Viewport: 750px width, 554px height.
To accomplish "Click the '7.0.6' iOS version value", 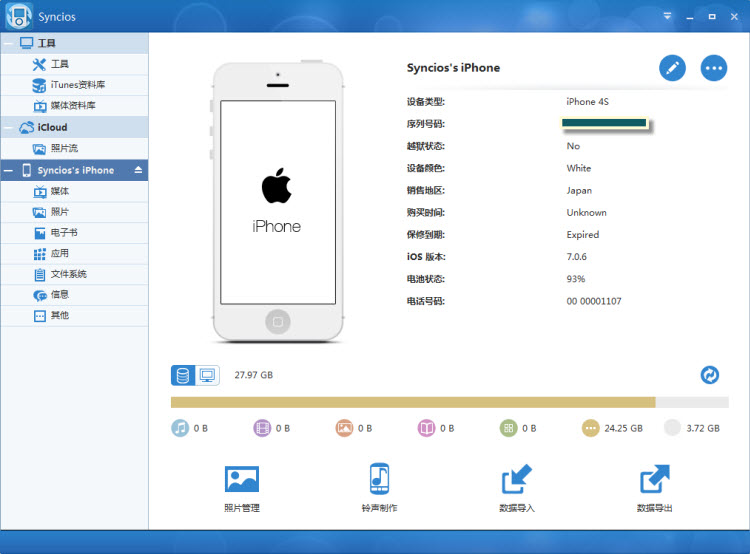I will point(576,257).
